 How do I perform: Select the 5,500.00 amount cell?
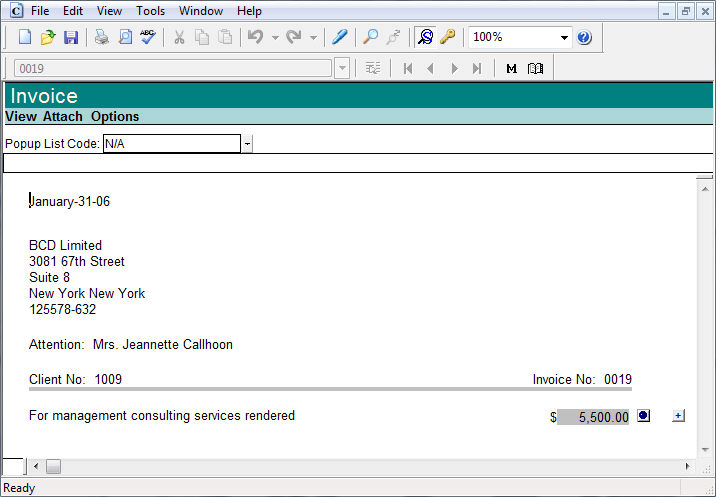[x=593, y=417]
